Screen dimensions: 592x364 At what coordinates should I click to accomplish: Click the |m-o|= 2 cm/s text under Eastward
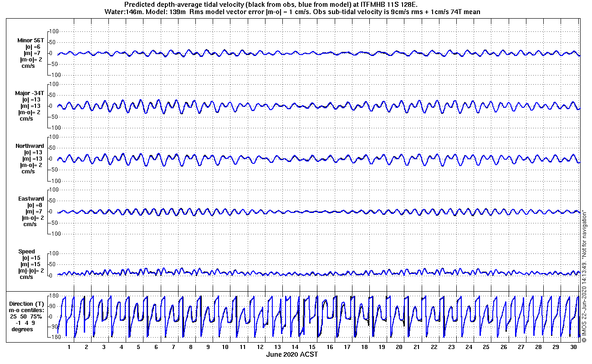tap(31, 221)
